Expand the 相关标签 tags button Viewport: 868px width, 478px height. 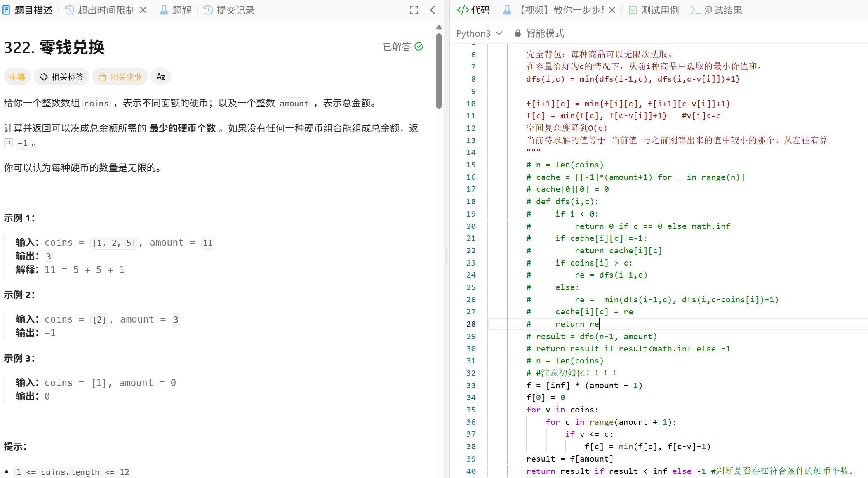61,77
